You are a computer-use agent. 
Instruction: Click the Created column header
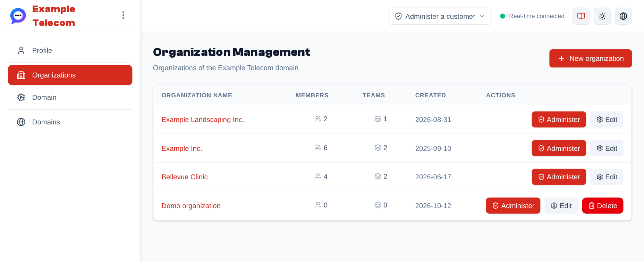pos(430,95)
